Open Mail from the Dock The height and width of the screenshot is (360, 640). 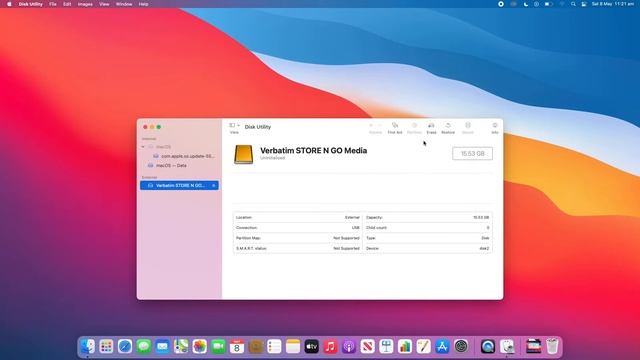(x=162, y=347)
